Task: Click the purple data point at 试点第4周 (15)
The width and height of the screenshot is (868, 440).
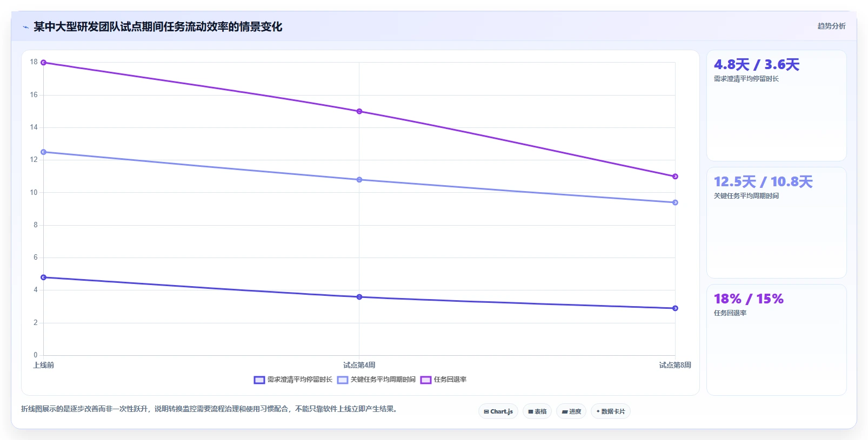Action: click(x=359, y=111)
